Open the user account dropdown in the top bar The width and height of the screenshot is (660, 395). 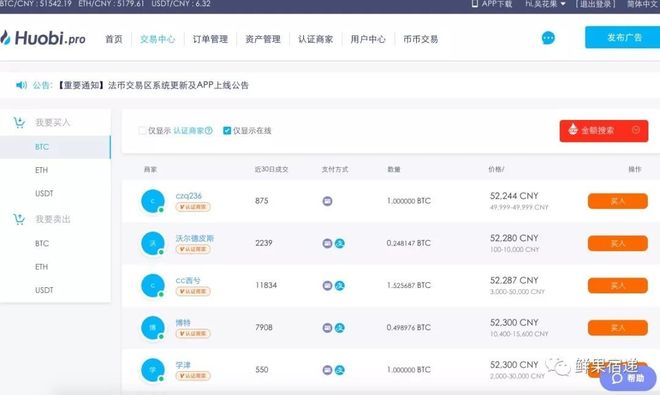click(545, 4)
